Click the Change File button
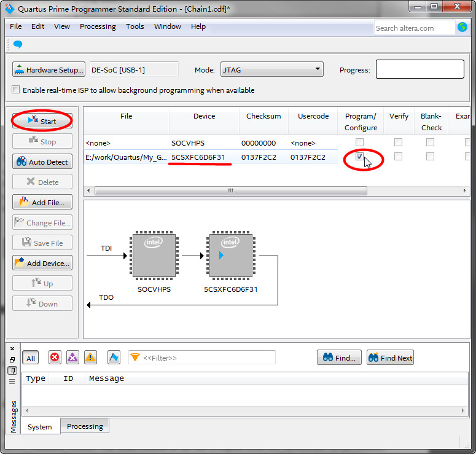The height and width of the screenshot is (454, 476). 42,222
